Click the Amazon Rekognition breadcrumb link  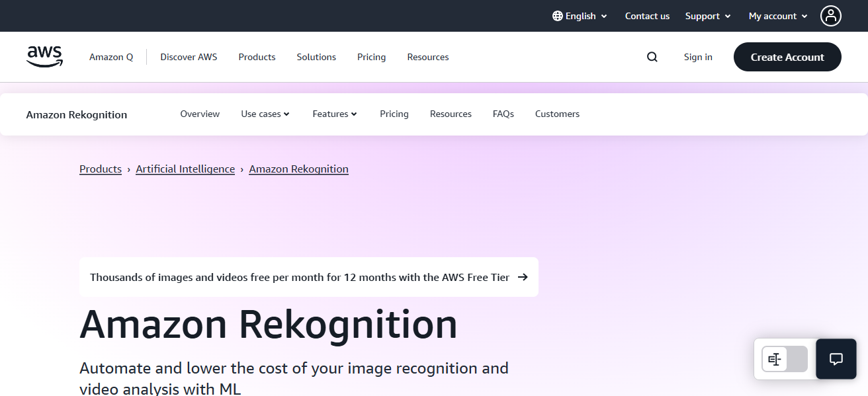click(x=298, y=169)
